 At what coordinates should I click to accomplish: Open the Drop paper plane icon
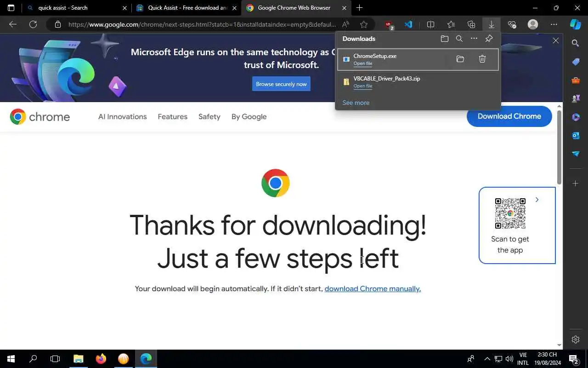(x=575, y=154)
